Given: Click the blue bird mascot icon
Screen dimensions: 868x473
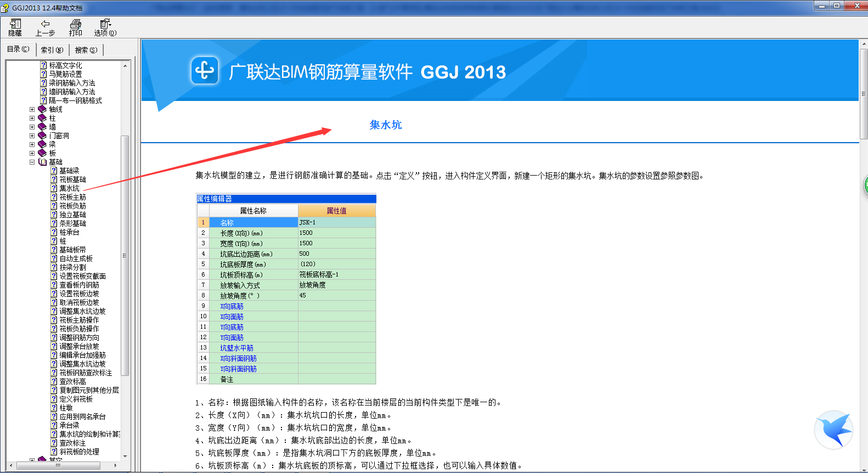Looking at the screenshot, I should tap(834, 430).
